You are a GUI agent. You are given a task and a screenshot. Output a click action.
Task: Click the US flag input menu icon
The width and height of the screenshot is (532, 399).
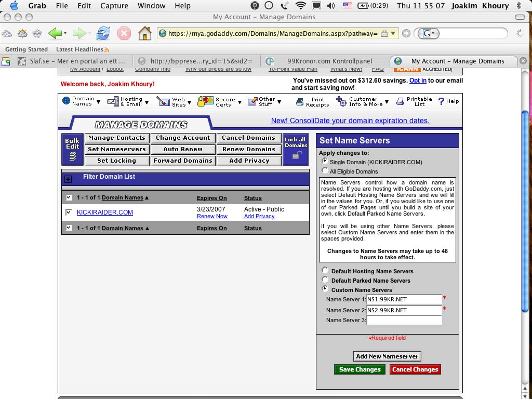348,5
